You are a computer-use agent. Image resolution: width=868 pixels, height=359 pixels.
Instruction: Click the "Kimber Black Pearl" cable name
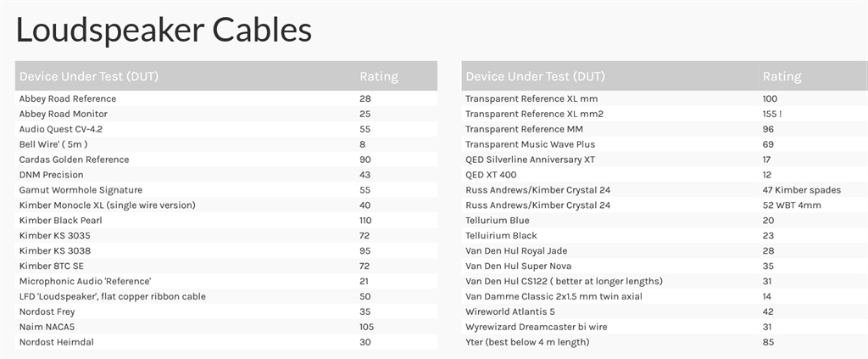pyautogui.click(x=62, y=221)
